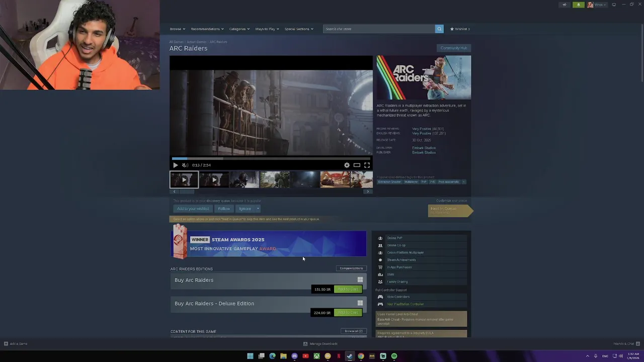Click the Ignore button

tap(245, 209)
